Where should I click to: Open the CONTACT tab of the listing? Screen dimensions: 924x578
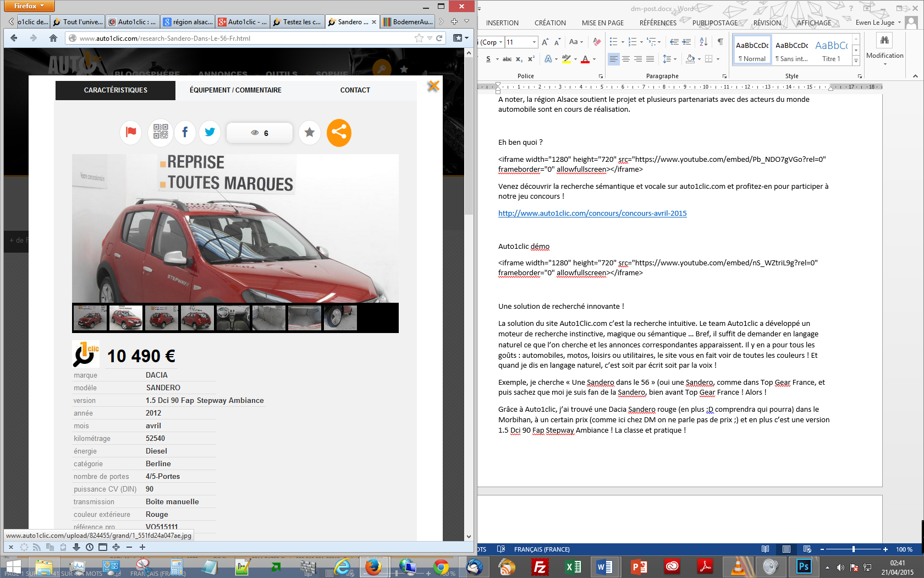point(355,90)
